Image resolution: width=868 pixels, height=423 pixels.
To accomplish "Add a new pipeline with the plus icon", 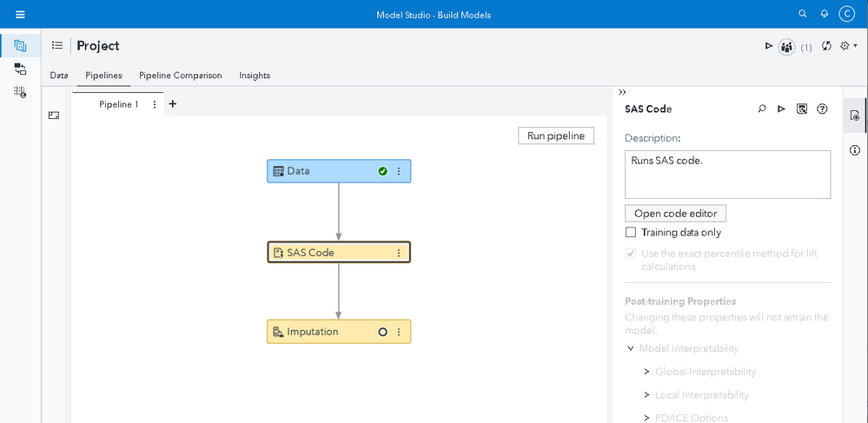I will (172, 104).
